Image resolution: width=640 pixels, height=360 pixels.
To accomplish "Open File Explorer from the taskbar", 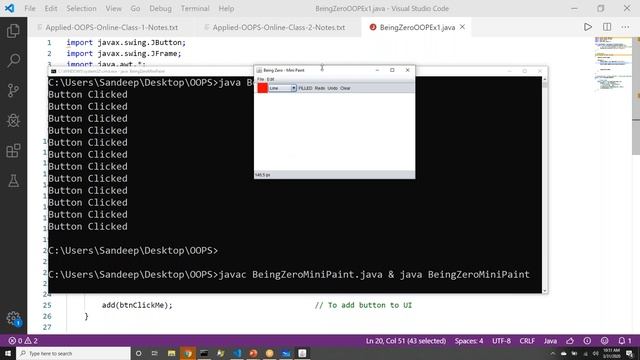I will tap(171, 353).
